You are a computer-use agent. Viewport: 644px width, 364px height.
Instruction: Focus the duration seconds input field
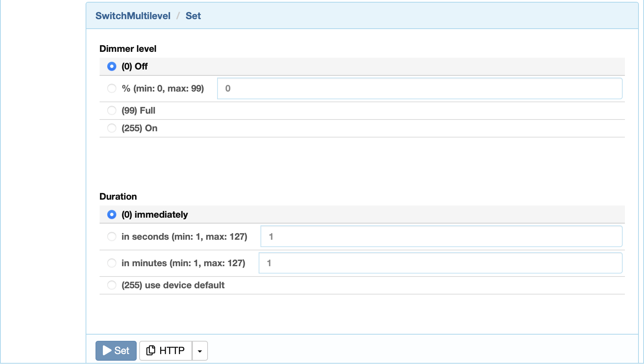(441, 237)
